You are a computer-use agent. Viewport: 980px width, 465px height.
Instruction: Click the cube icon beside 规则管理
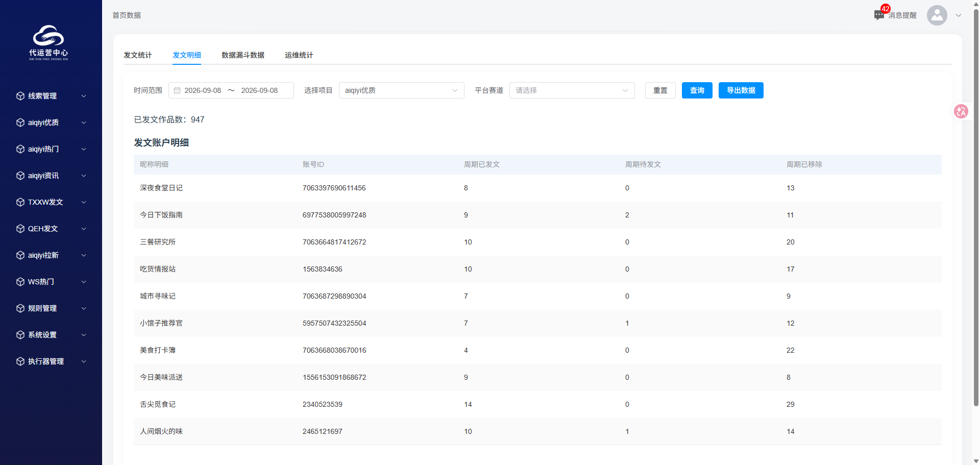point(20,308)
